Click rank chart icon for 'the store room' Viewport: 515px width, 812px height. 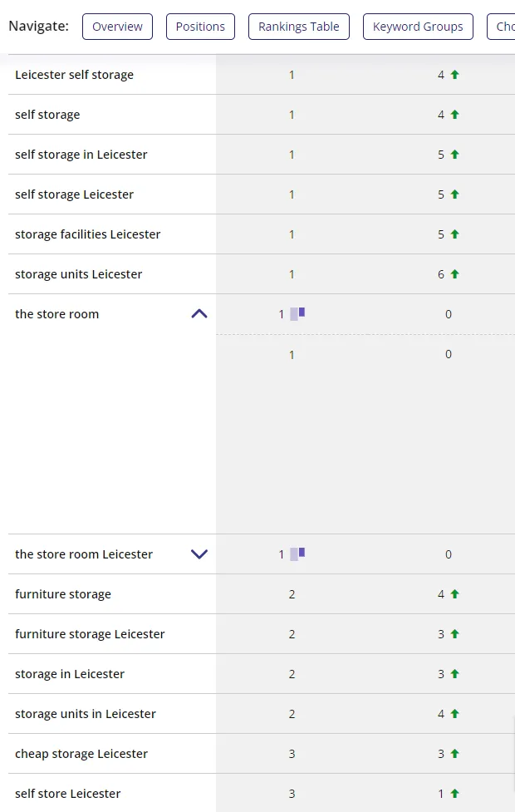(x=297, y=313)
